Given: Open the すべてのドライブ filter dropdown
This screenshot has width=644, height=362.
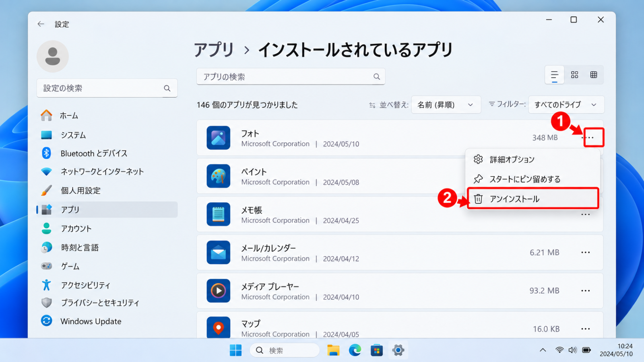Looking at the screenshot, I should tap(566, 105).
